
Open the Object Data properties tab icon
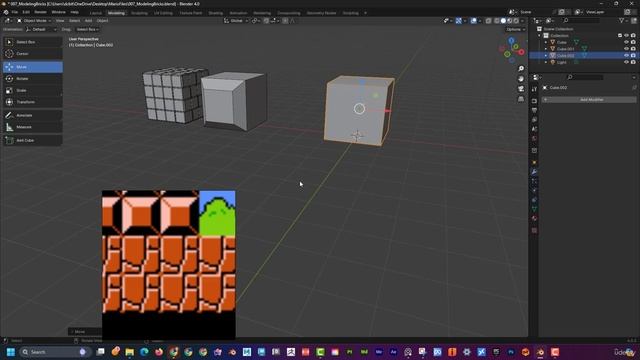[x=534, y=209]
